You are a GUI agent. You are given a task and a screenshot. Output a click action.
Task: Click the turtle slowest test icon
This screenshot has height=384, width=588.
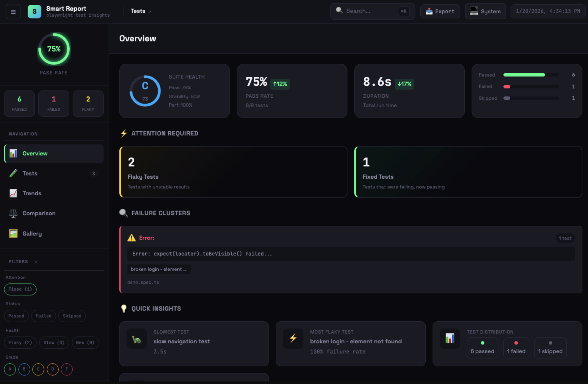(136, 339)
